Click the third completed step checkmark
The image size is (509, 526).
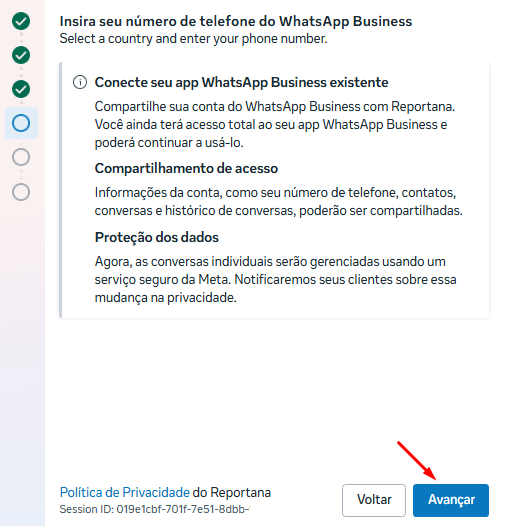(x=21, y=89)
